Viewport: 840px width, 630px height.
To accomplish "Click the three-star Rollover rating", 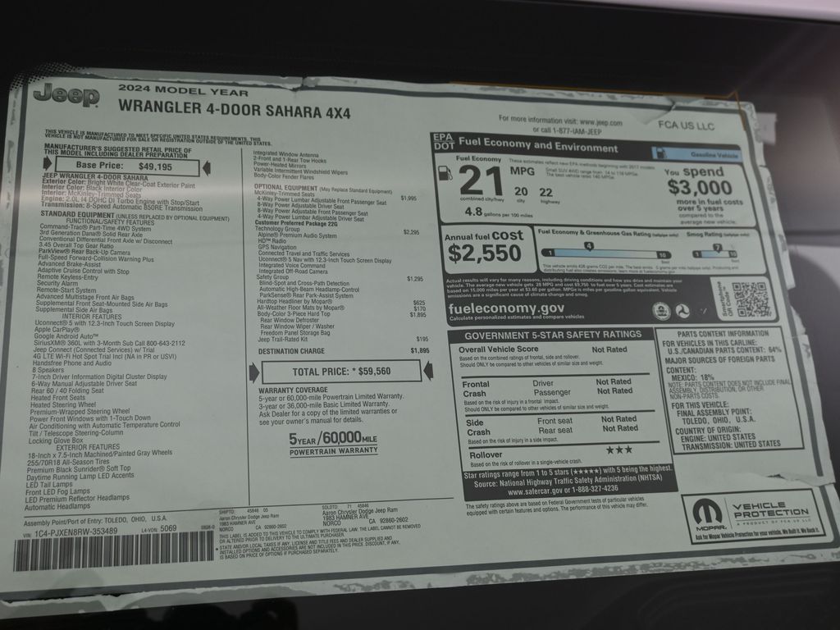I will [x=619, y=450].
